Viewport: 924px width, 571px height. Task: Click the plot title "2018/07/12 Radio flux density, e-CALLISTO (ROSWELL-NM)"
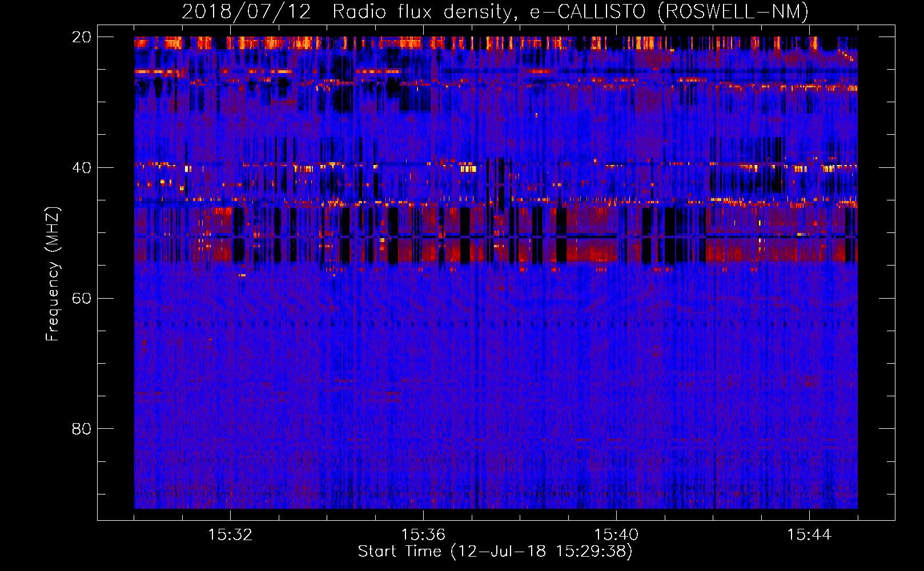[495, 11]
